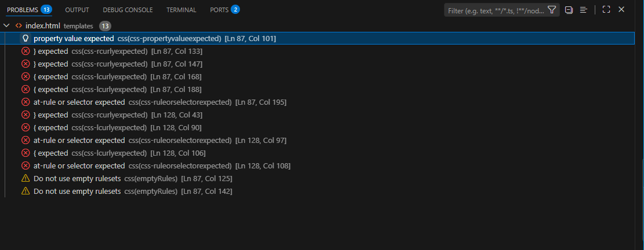Click the filter funnel icon
This screenshot has width=644, height=250.
[x=552, y=10]
